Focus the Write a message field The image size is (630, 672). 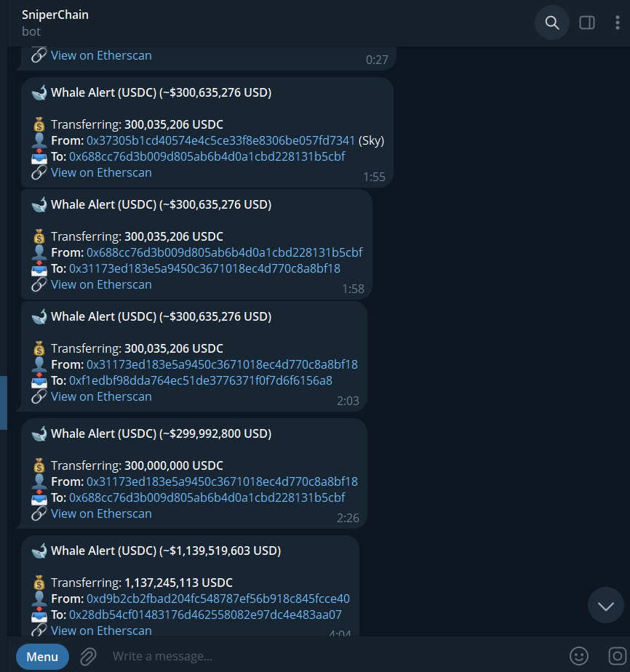pos(335,656)
